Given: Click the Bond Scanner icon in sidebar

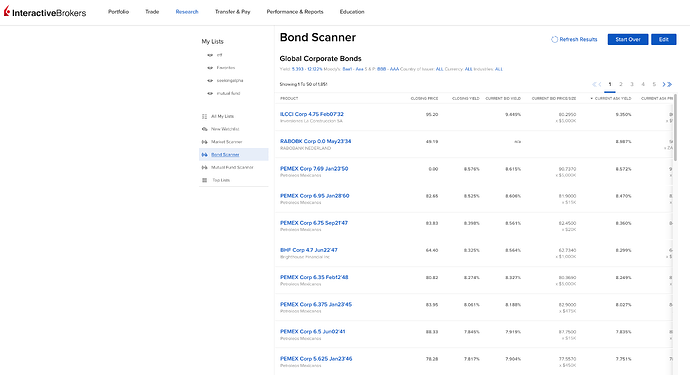Looking at the screenshot, I should [204, 155].
